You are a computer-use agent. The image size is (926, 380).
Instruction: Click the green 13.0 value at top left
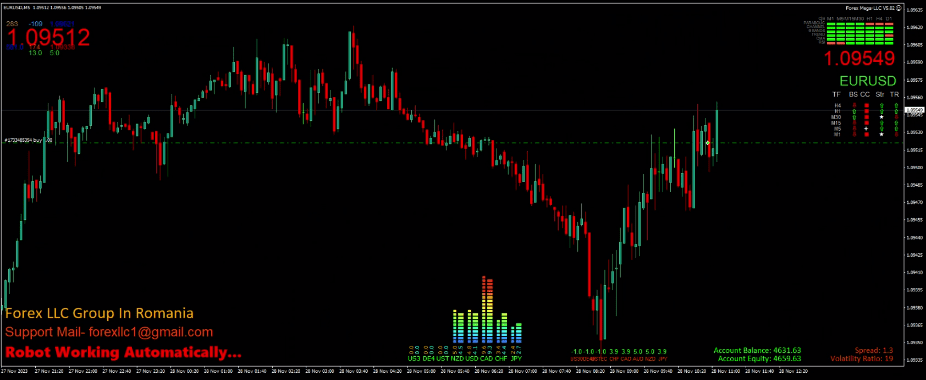click(x=35, y=53)
